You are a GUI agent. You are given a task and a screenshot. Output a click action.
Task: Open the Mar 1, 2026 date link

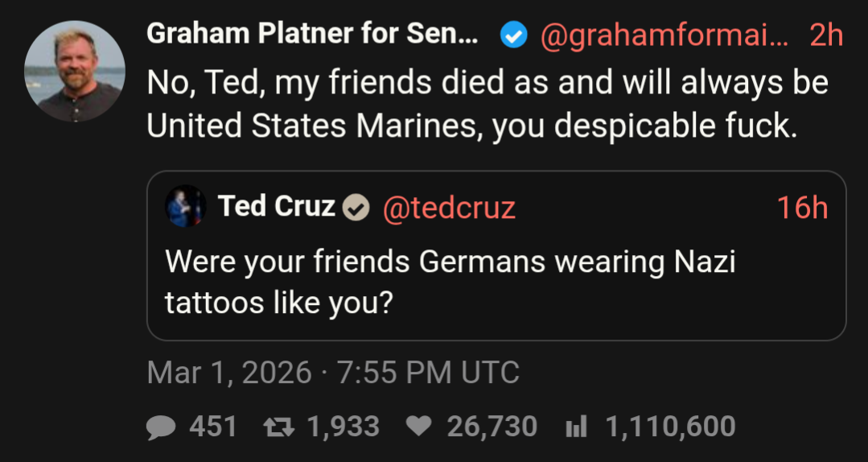pos(228,373)
